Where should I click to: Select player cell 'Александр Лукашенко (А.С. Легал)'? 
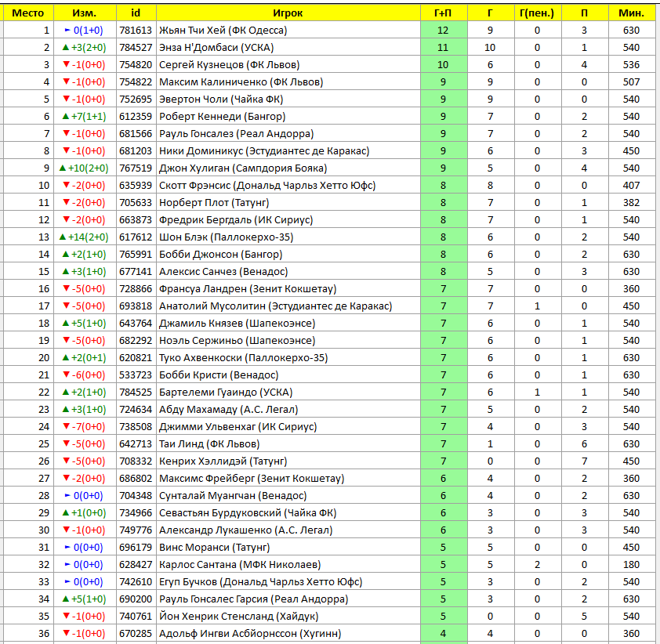(288, 530)
